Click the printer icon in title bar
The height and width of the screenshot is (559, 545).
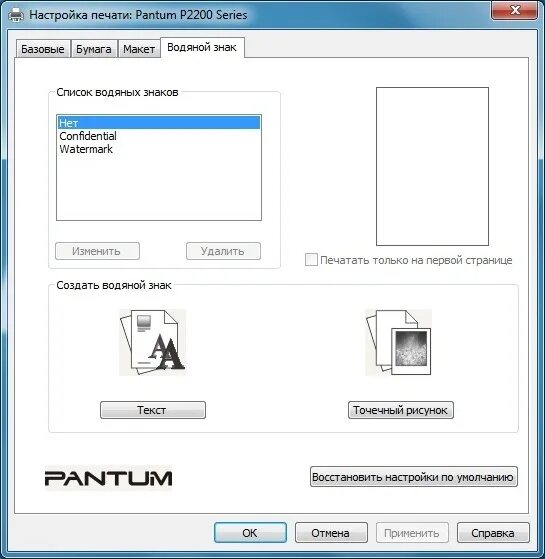click(16, 15)
